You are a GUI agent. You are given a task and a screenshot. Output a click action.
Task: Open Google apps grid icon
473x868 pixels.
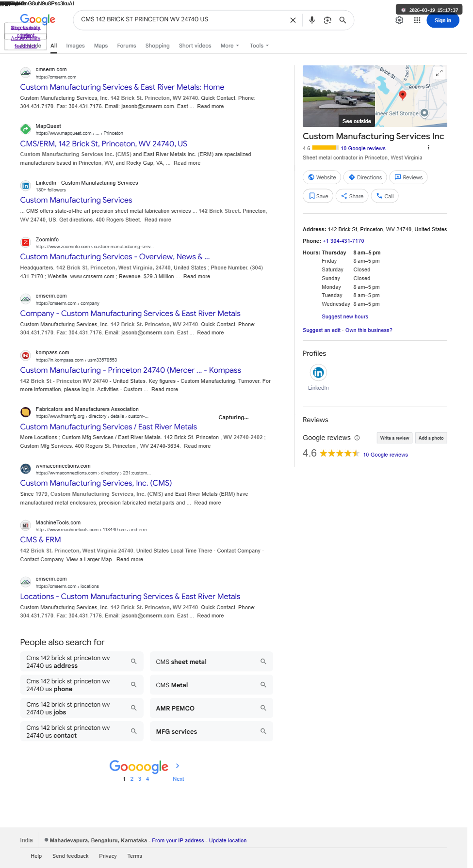[417, 20]
